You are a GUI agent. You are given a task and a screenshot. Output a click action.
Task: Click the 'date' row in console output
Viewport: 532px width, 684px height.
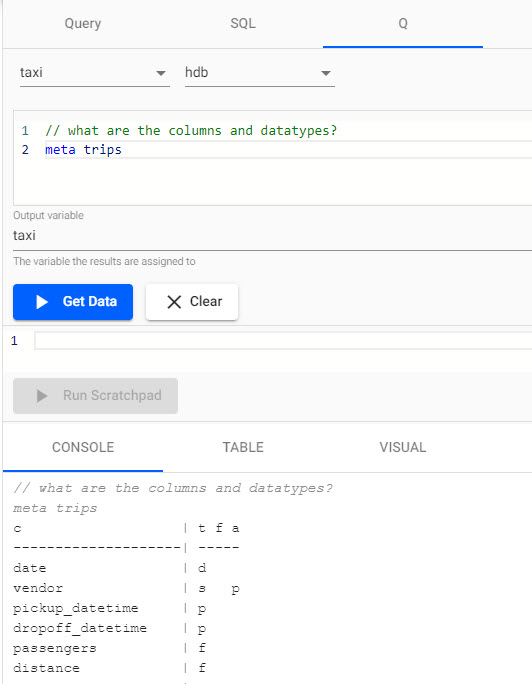point(110,568)
